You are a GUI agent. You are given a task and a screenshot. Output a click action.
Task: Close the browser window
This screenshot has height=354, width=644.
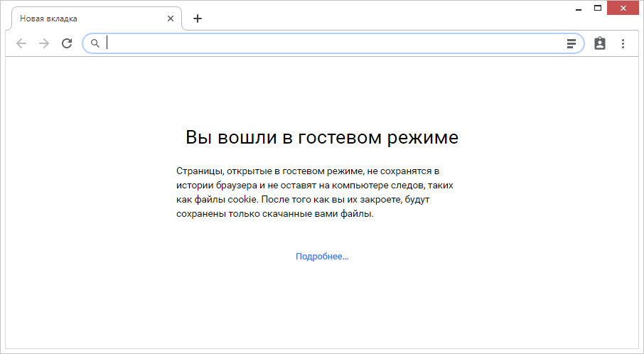pyautogui.click(x=623, y=9)
